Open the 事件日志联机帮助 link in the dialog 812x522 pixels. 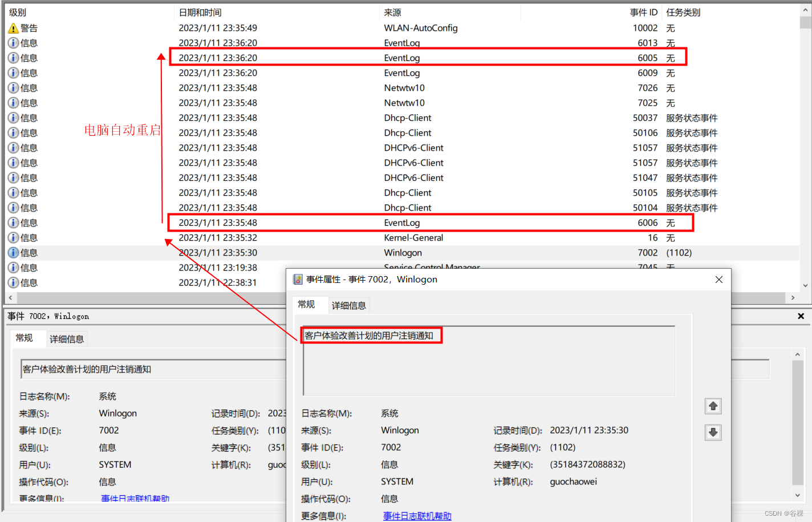pyautogui.click(x=417, y=515)
